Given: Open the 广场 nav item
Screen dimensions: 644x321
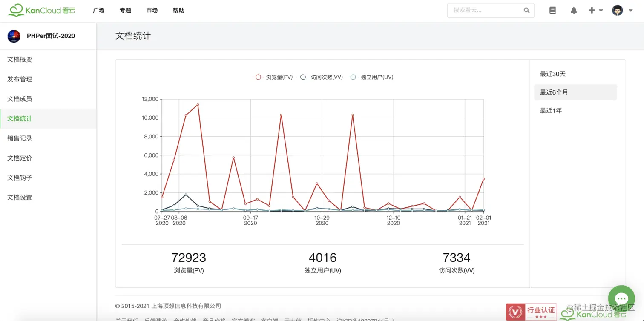Looking at the screenshot, I should [x=99, y=10].
